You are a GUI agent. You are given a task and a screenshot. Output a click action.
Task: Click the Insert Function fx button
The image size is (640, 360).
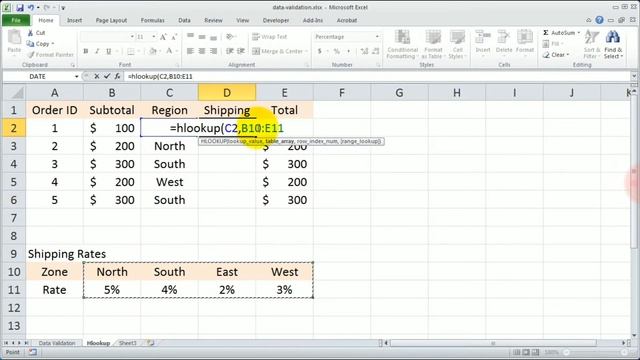pos(118,76)
